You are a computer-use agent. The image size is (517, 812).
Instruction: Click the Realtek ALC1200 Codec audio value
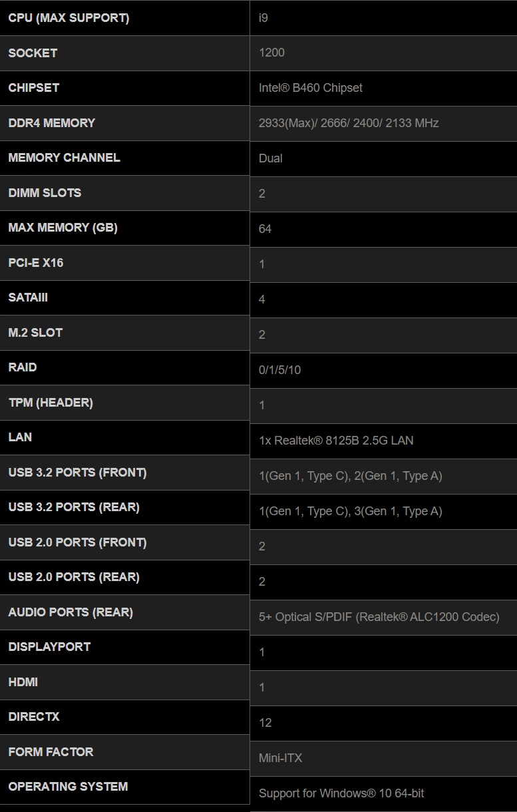pos(379,617)
